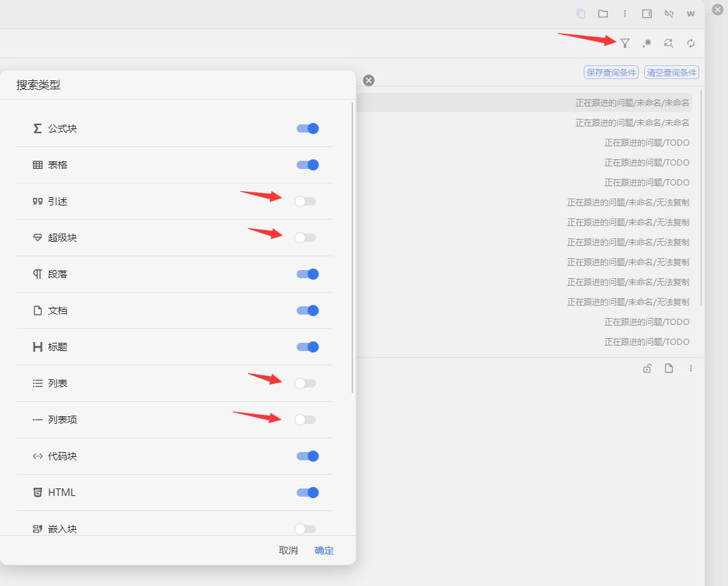Screen dimensions: 728x586
Task: Disable the 表格 toggle
Action: click(308, 165)
